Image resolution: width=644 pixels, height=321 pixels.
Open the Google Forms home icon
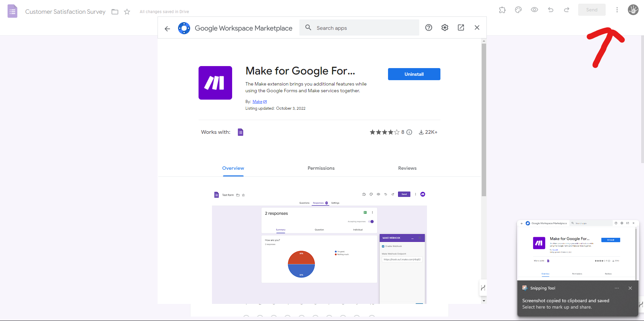tap(12, 11)
